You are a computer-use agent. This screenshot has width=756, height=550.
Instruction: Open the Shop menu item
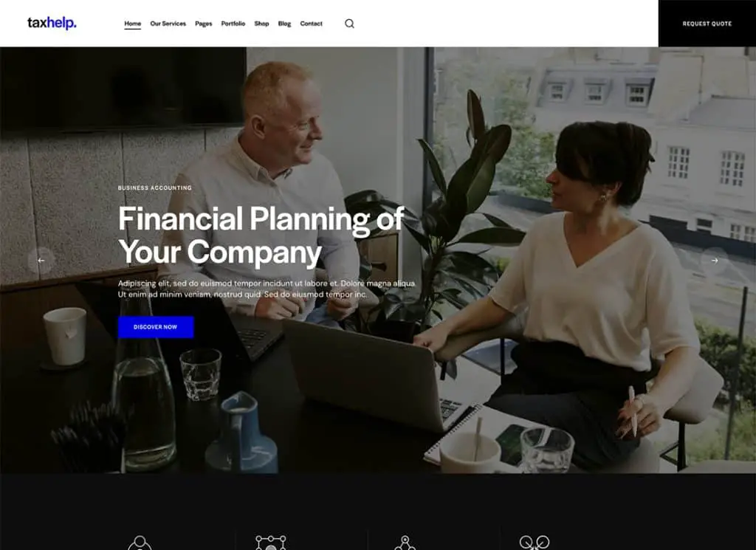tap(262, 24)
